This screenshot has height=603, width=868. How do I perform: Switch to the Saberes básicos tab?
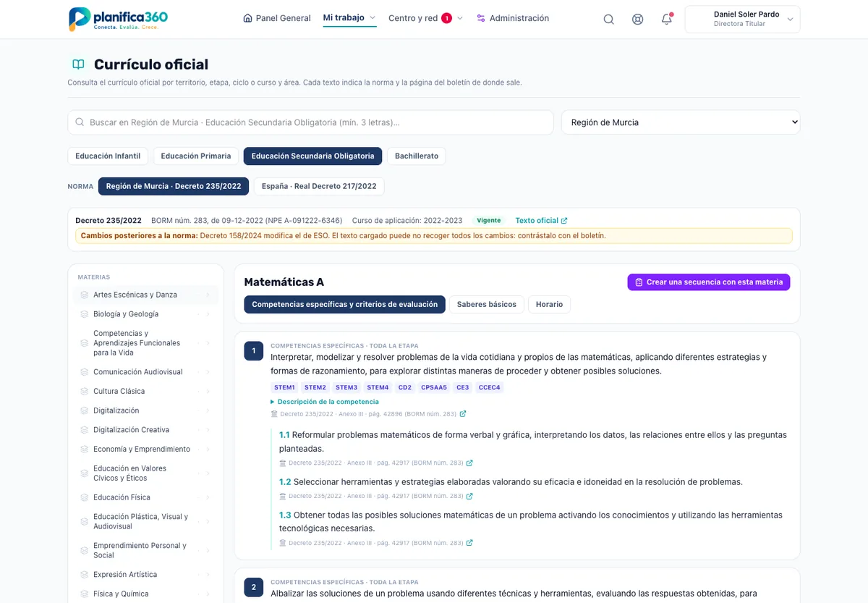coord(487,304)
